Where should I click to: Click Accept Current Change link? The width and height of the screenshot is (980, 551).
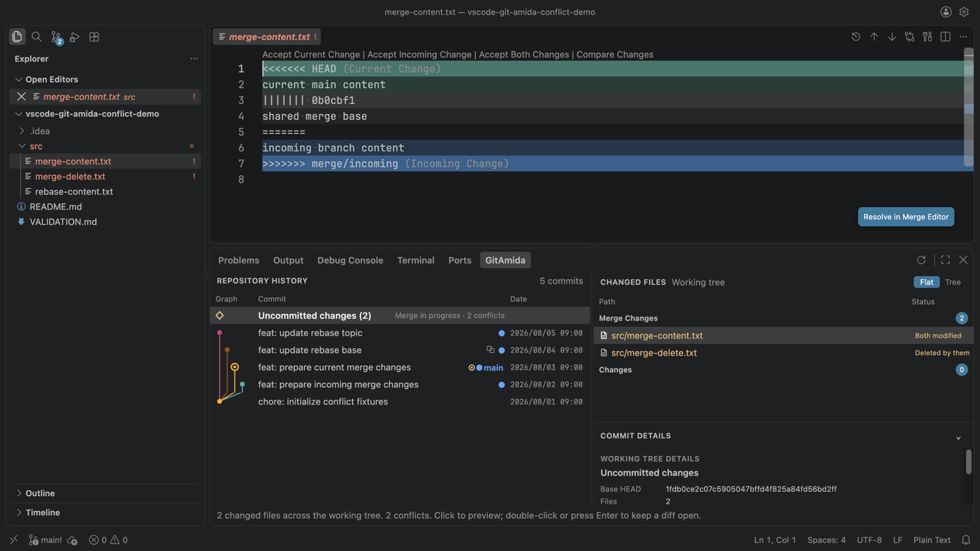[311, 54]
